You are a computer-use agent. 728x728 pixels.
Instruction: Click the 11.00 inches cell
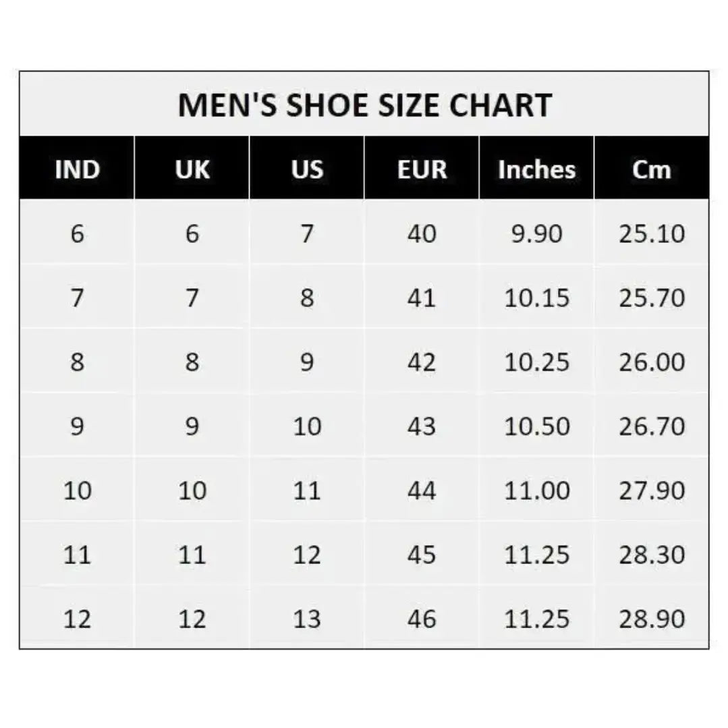click(x=537, y=491)
